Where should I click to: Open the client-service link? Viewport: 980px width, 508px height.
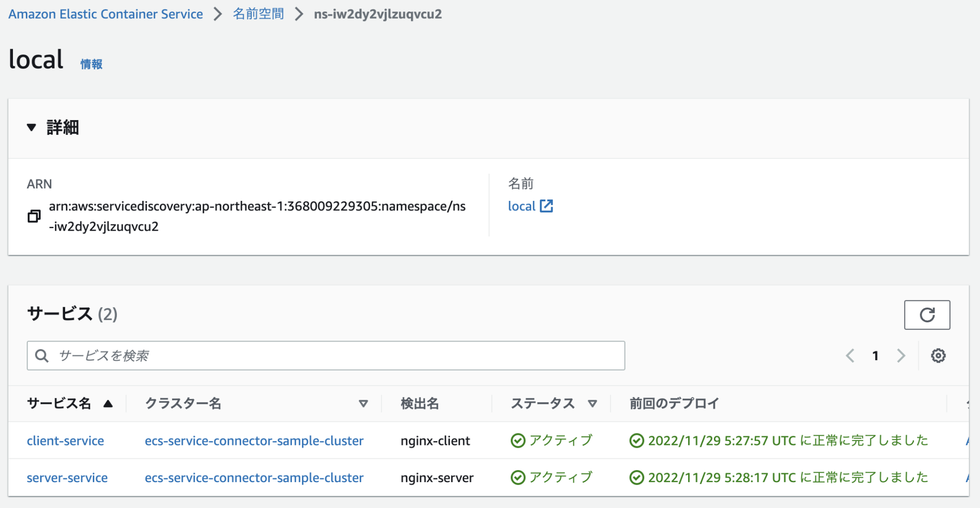(66, 441)
